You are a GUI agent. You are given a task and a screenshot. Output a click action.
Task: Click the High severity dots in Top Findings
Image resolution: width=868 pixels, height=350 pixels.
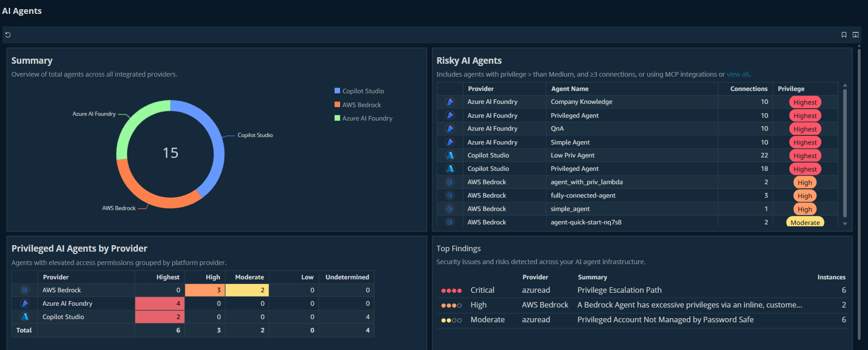(451, 305)
